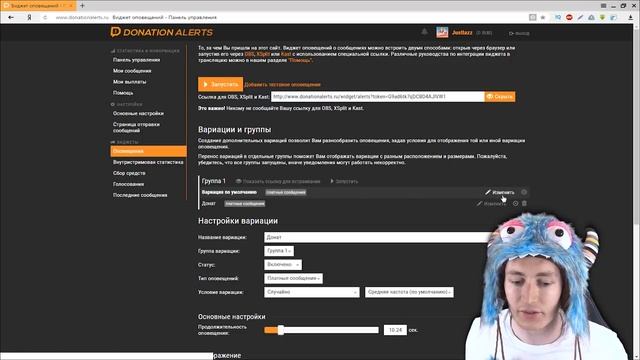Open 'Мои сообщения' in the sidebar
Image resolution: width=640 pixels, height=360 pixels.
[132, 71]
